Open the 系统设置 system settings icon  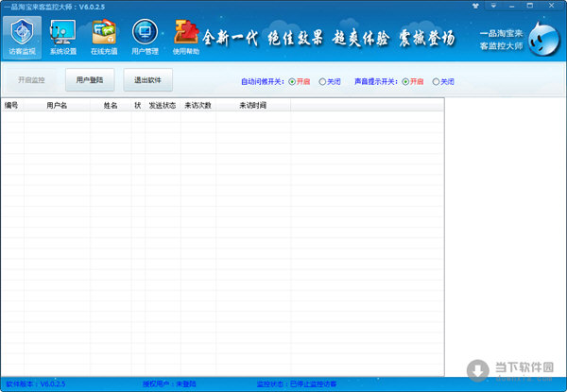[x=63, y=38]
